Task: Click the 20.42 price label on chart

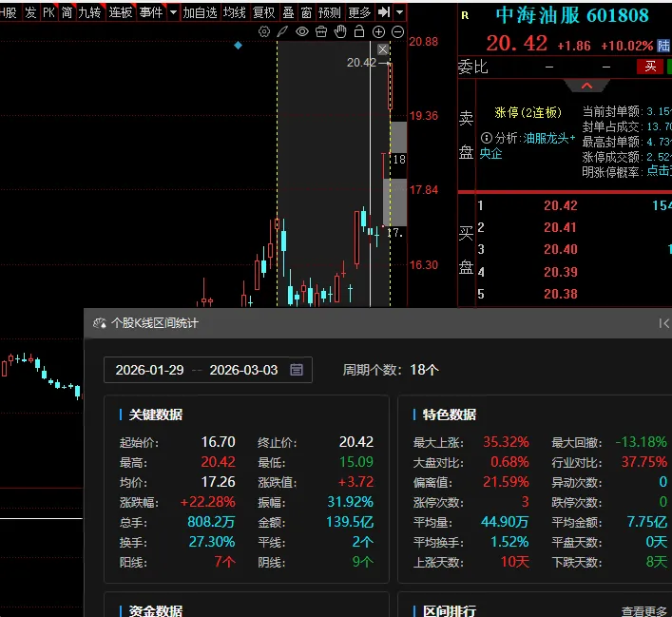Action: pos(361,63)
